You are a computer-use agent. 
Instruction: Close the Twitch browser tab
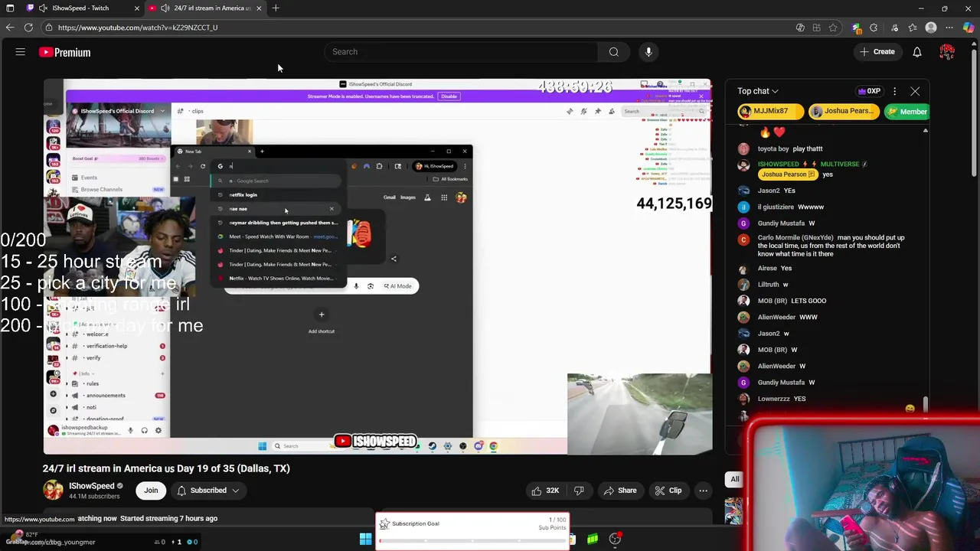136,8
